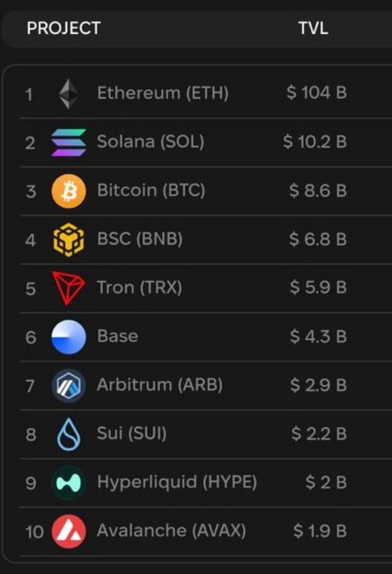Click the $ 5.9 B Tron TVL value
This screenshot has width=392, height=574.
pos(318,288)
